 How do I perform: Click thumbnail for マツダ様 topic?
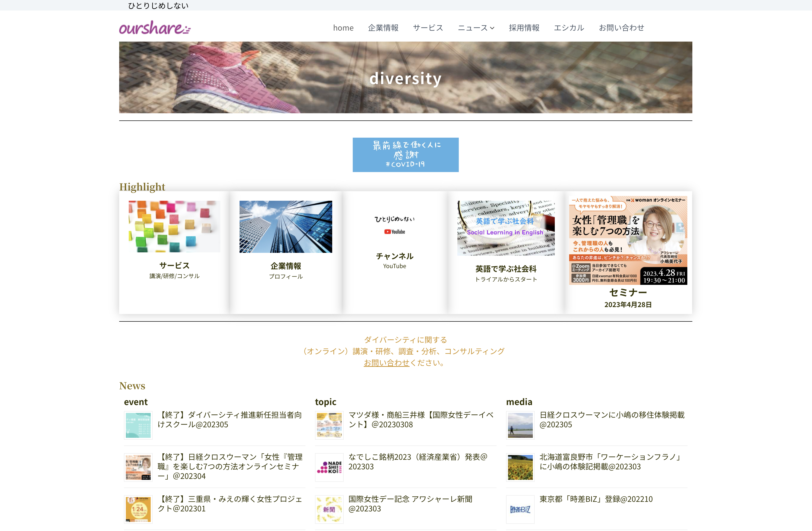[329, 425]
